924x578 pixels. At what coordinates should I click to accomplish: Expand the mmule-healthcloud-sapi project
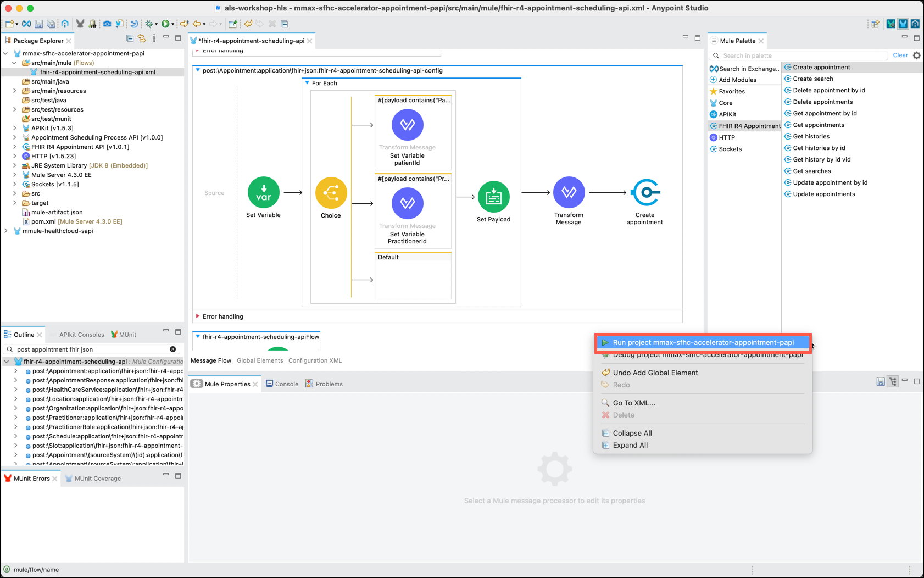click(6, 231)
